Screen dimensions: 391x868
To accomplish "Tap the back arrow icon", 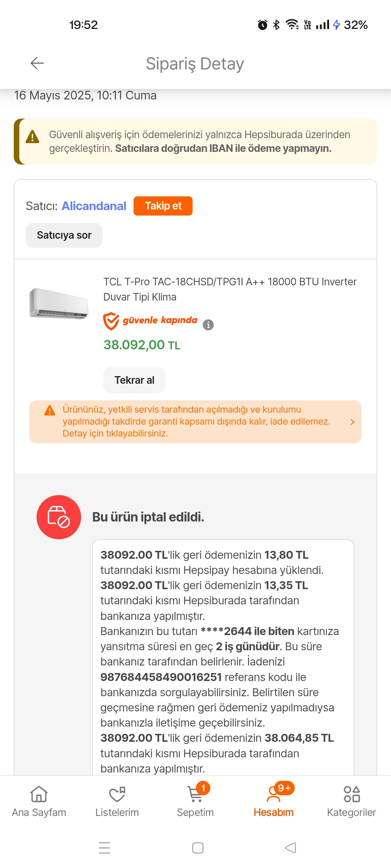I will point(37,63).
